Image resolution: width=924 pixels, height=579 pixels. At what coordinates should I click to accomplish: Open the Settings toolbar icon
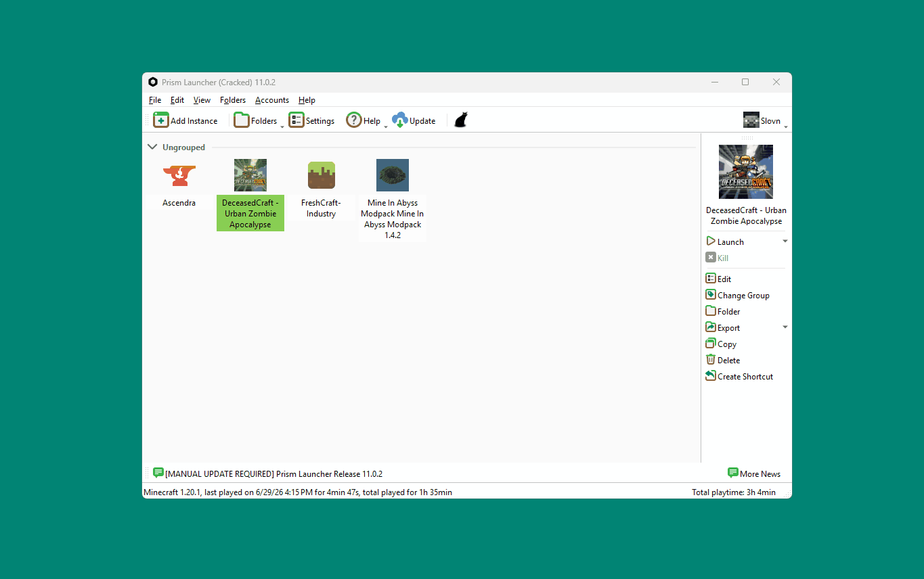tap(296, 120)
